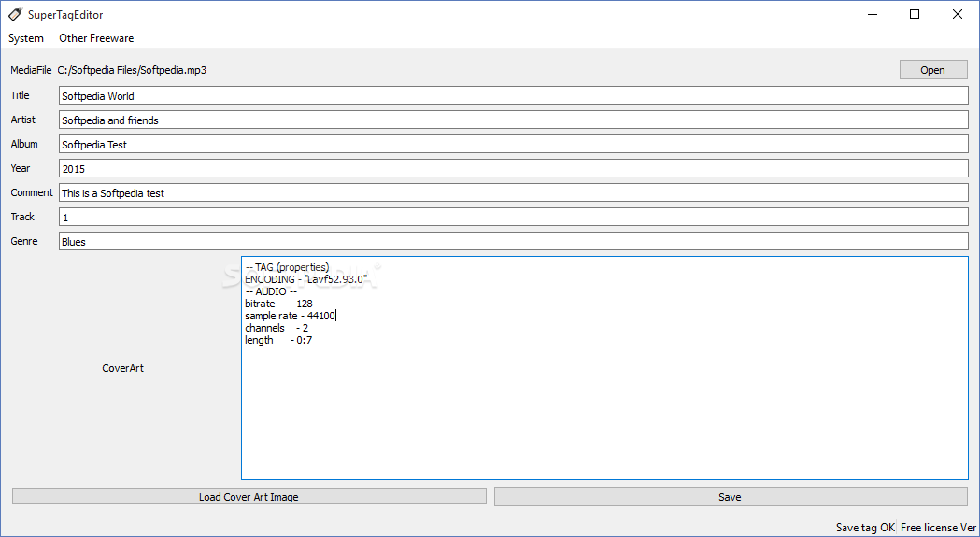
Task: Click the Genre field showing Blues
Action: point(514,241)
